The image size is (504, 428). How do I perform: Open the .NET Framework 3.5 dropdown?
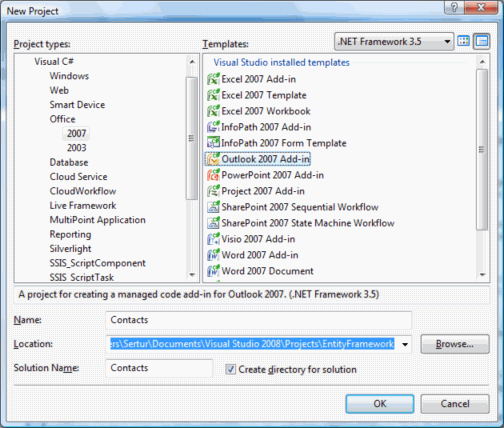(394, 42)
